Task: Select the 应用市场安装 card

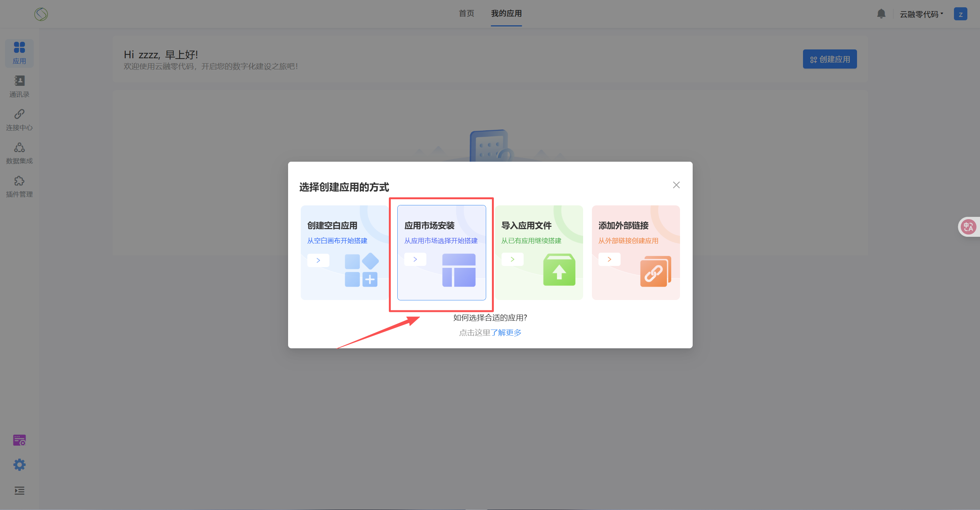Action: pos(441,253)
